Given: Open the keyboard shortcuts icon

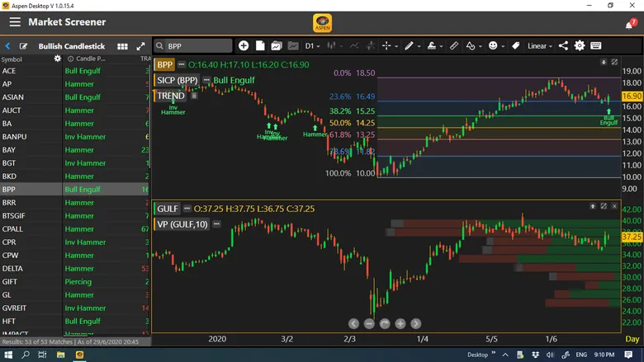Looking at the screenshot, I should click(x=596, y=46).
